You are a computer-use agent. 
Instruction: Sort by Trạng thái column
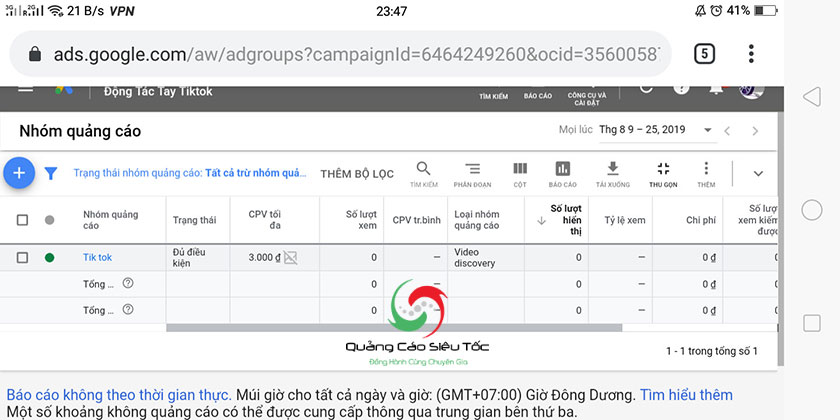(x=194, y=220)
